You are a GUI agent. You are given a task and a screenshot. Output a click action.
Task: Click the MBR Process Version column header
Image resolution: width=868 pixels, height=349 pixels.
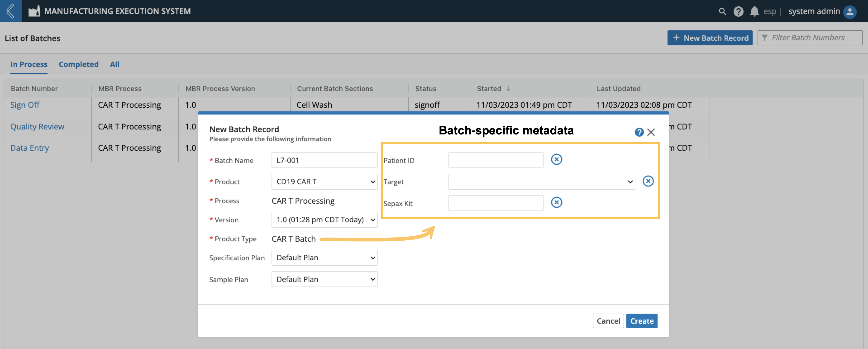pyautogui.click(x=220, y=88)
